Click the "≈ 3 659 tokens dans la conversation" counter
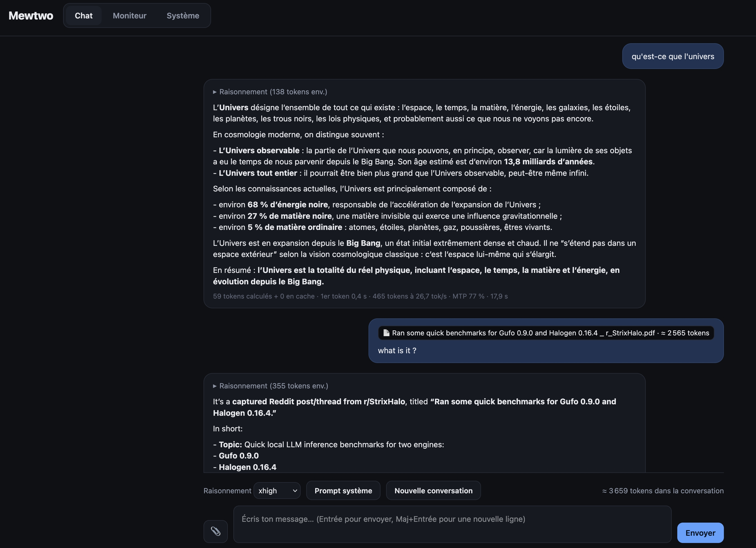Screen dimensions: 756x548 click(663, 491)
